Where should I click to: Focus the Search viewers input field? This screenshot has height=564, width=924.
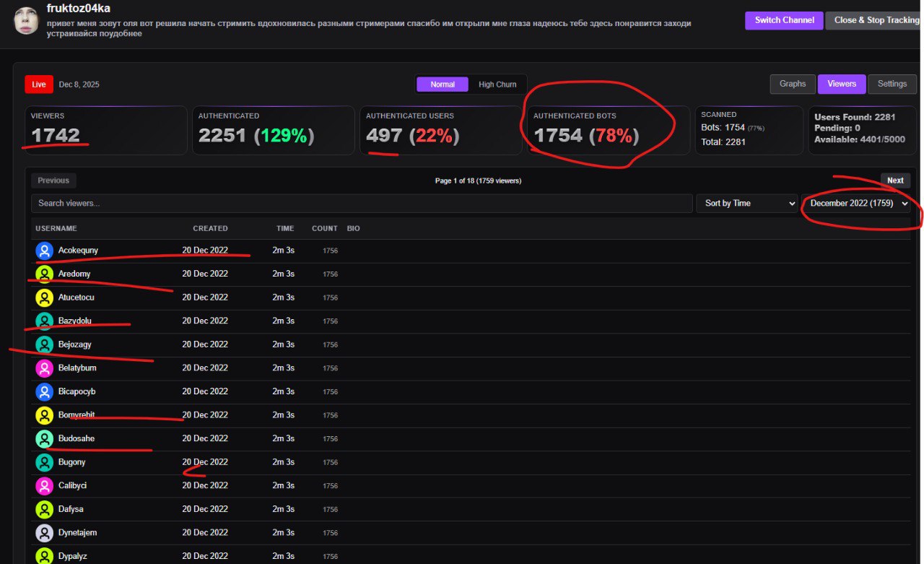[362, 204]
